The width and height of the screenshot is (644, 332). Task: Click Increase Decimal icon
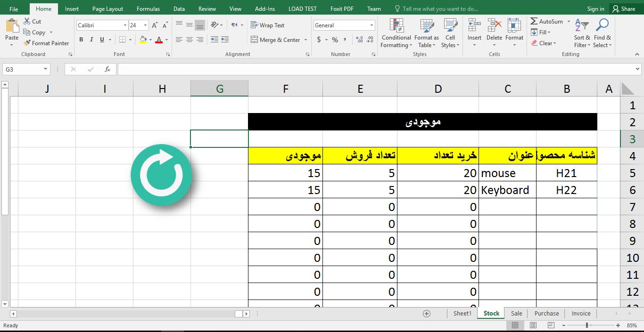click(x=359, y=40)
